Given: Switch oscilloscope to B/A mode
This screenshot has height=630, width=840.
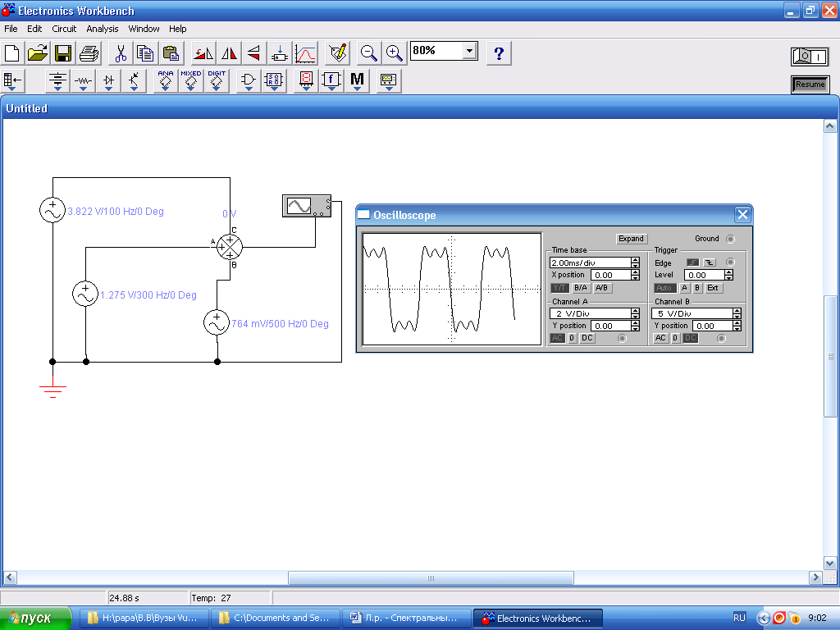Looking at the screenshot, I should coord(581,288).
